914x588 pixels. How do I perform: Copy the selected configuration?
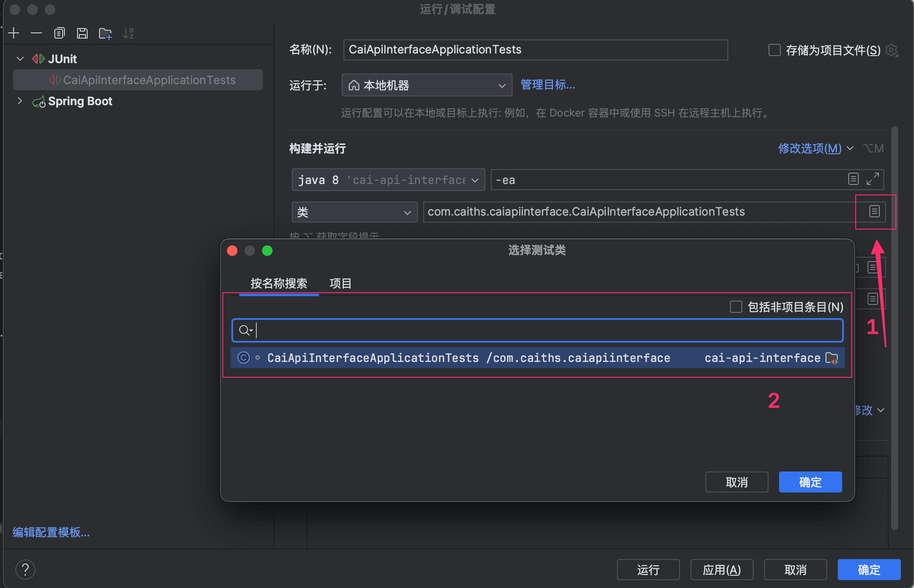(x=59, y=33)
